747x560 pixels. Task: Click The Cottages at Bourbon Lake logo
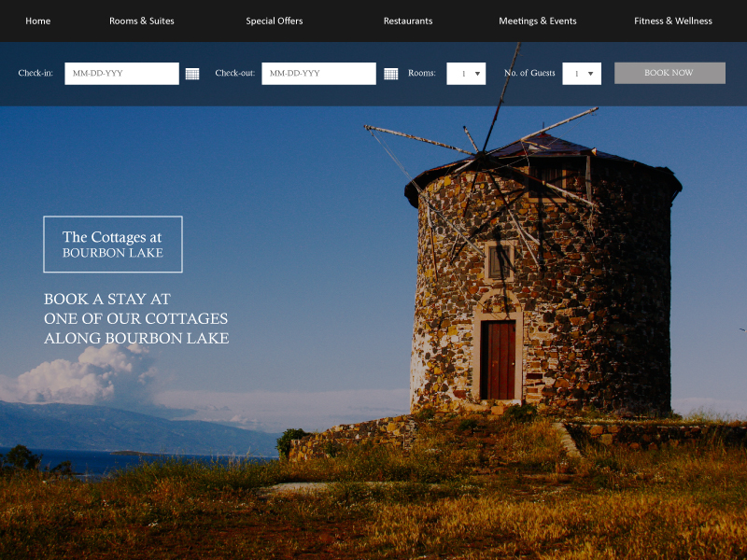113,245
